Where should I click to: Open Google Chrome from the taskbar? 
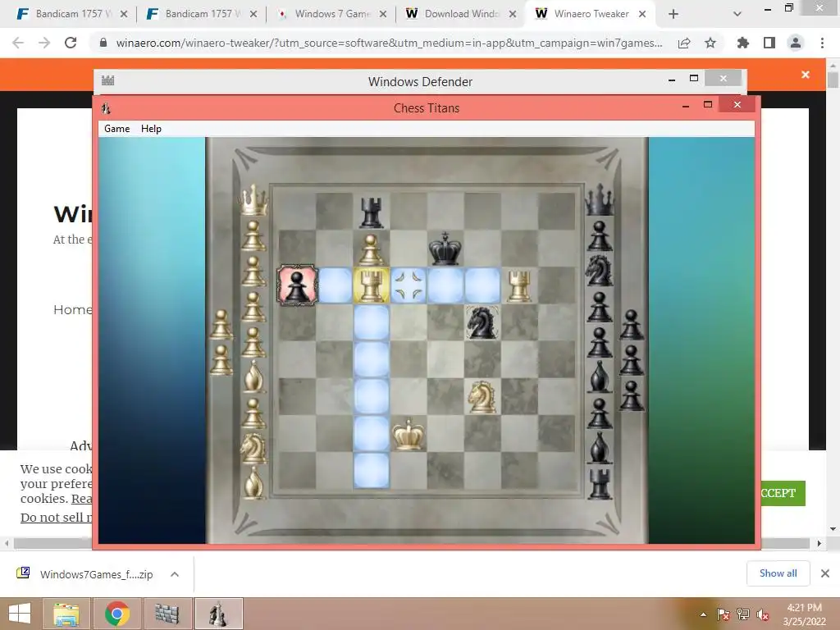click(x=116, y=614)
